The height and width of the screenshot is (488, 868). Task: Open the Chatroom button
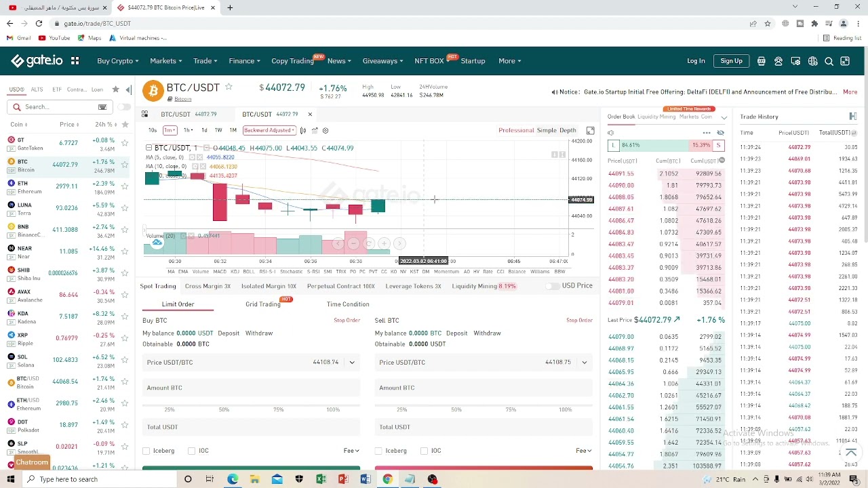[x=32, y=462]
